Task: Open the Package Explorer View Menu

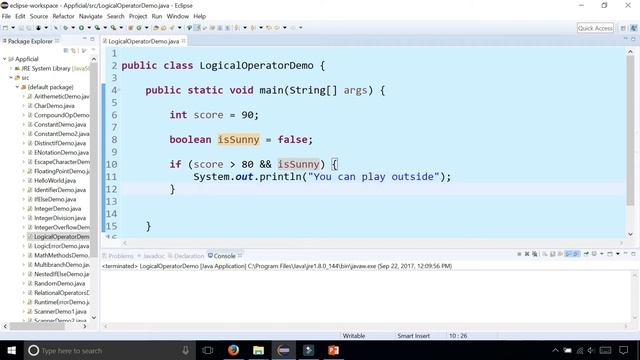Action: [84, 51]
